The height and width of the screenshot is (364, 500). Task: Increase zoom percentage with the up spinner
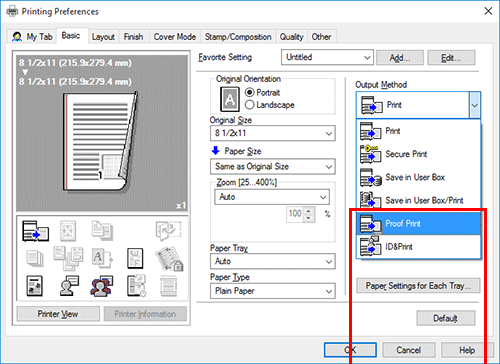tap(309, 211)
